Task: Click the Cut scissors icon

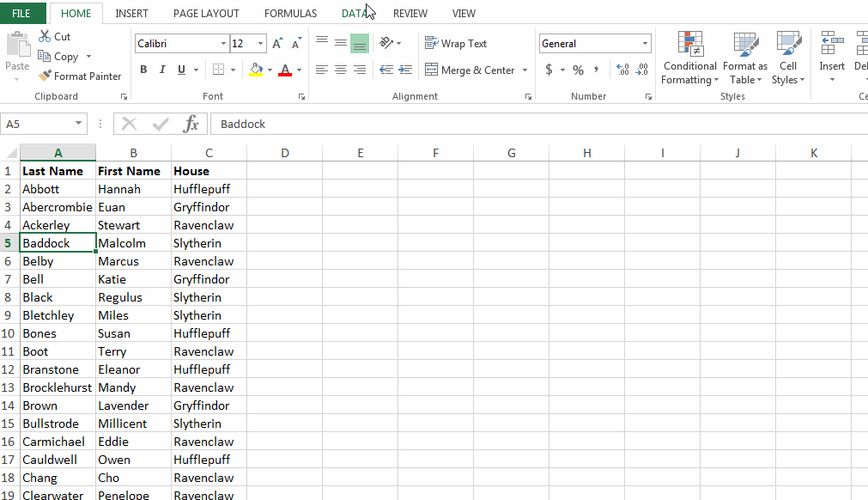Action: (45, 37)
